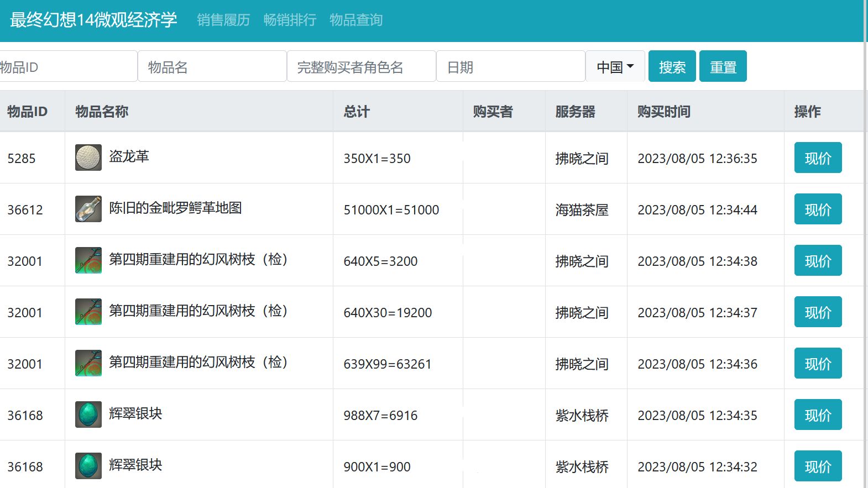Image resolution: width=868 pixels, height=488 pixels.
Task: Click total 350X1=350
Action: pyautogui.click(x=377, y=159)
